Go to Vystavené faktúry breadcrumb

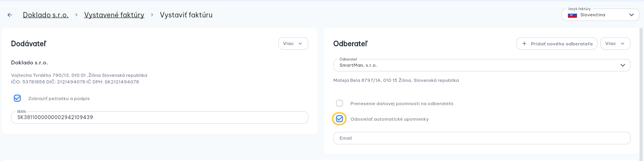(x=114, y=15)
